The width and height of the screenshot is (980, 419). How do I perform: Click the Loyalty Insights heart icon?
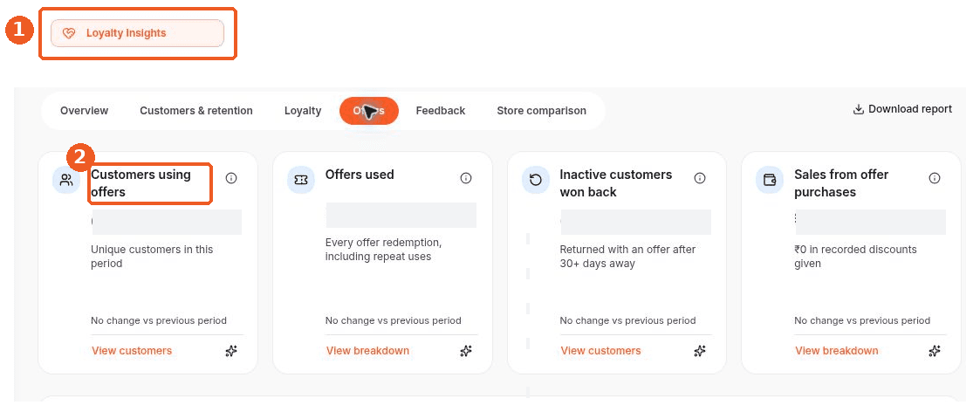point(69,33)
